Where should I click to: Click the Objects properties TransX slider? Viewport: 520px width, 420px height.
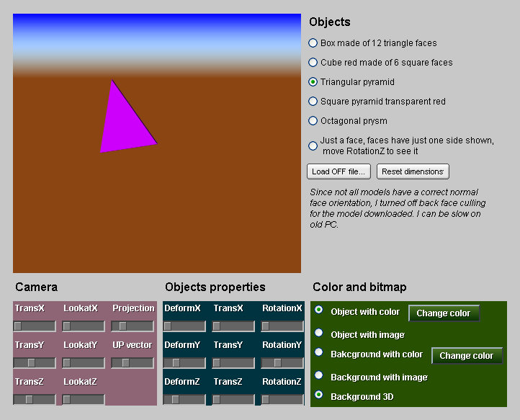click(x=233, y=326)
